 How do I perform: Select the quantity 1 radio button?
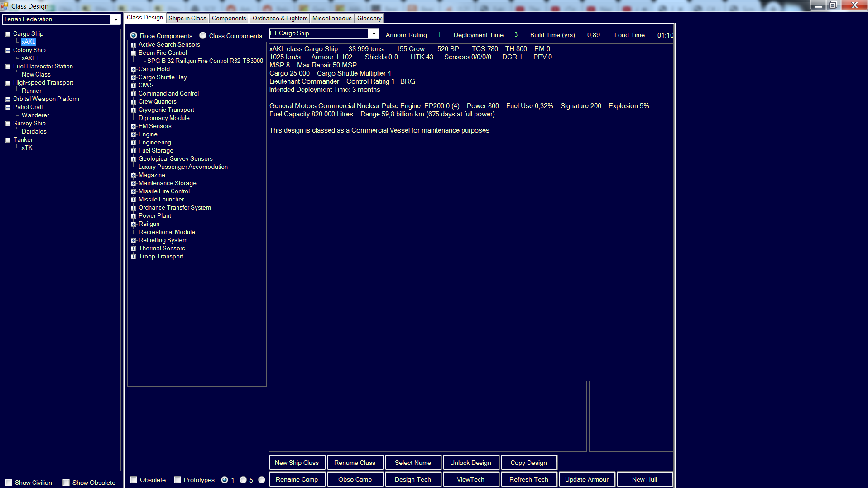pyautogui.click(x=225, y=480)
